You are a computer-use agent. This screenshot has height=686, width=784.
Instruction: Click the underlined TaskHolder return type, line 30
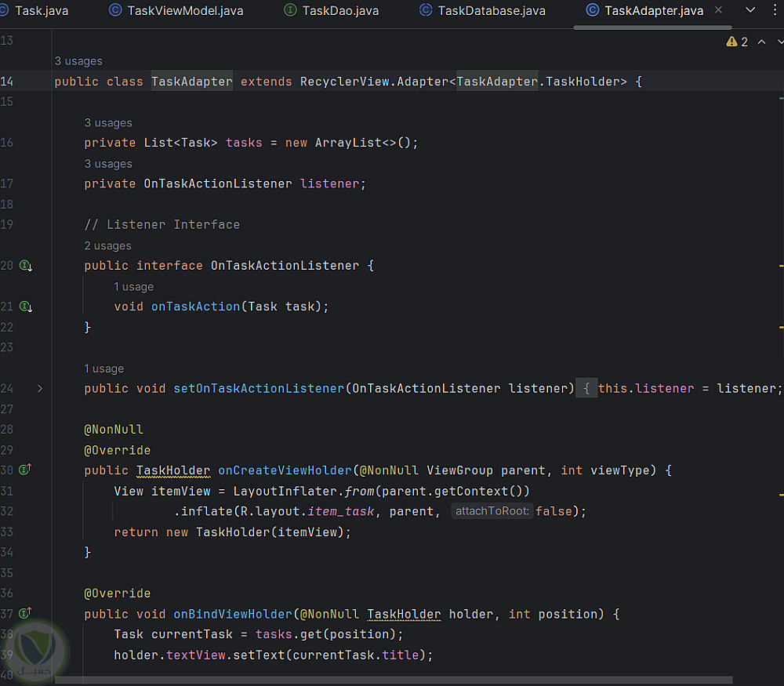point(173,470)
